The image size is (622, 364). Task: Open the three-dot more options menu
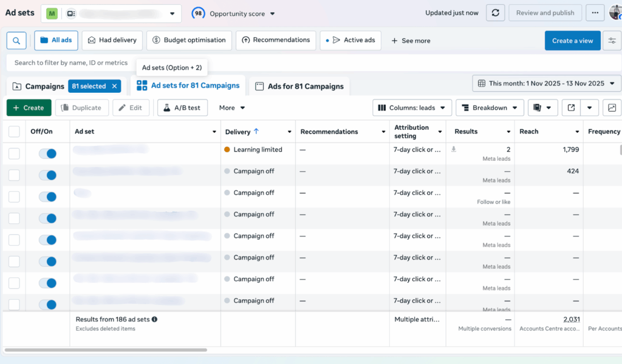(x=595, y=13)
